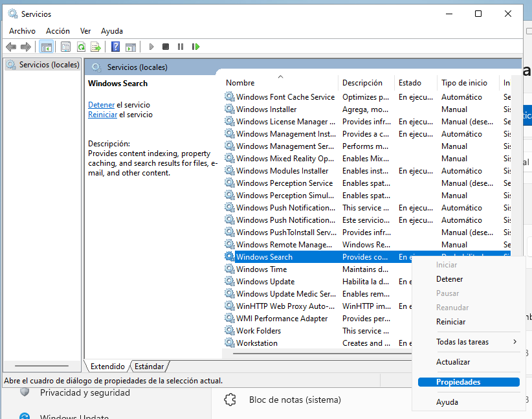Select the Windows Mixed Reality Op... service name

[285, 158]
